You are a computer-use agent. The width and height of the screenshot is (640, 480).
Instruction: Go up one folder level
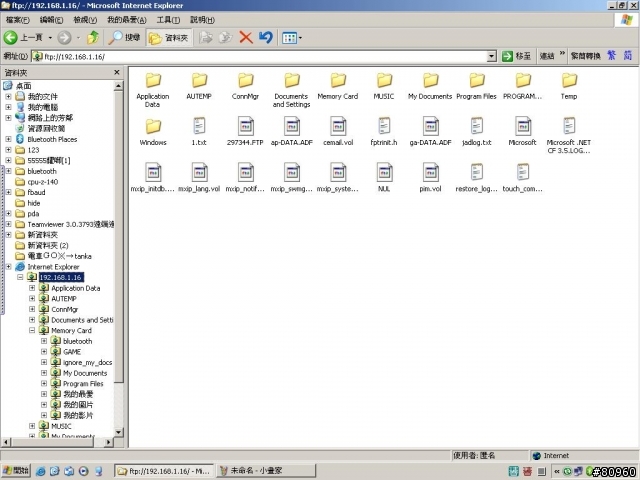point(93,38)
